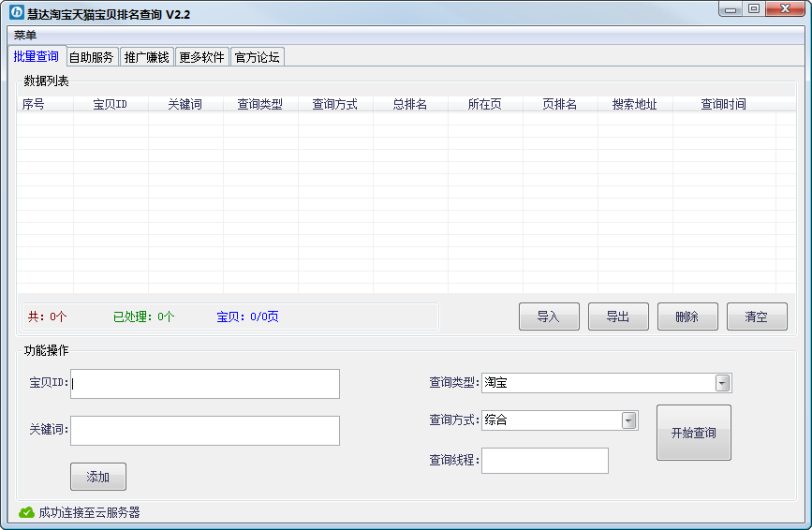
Task: Open the 菜单 menu
Action: 25,35
